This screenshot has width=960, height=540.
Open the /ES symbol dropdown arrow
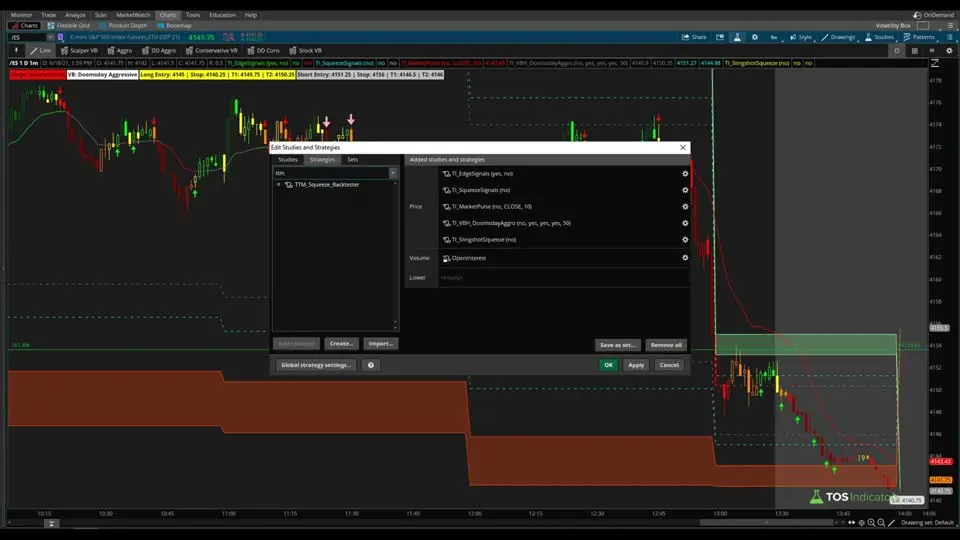[50, 37]
